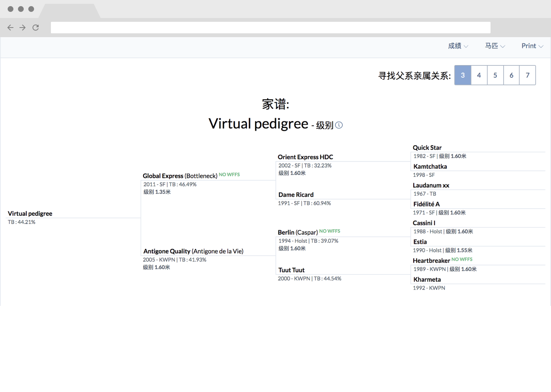Click the text '2011 - SF | TB : 46.49%'
The height and width of the screenshot is (392, 551).
click(170, 185)
